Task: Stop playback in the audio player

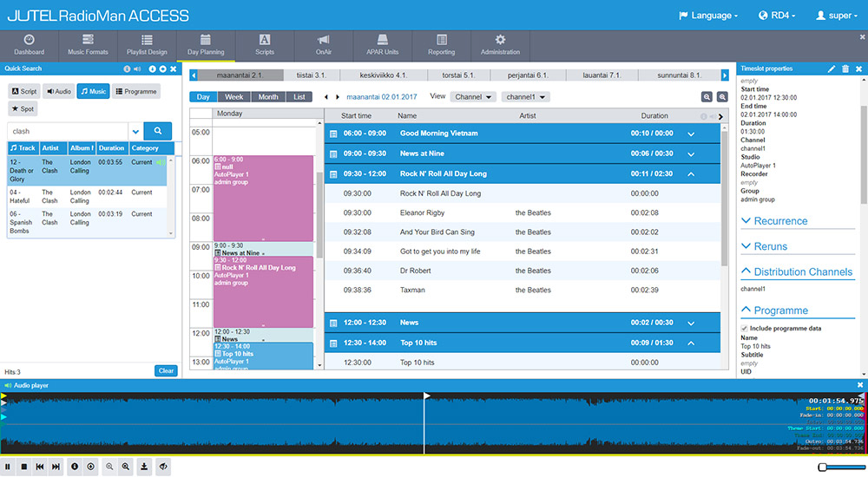Action: point(23,467)
